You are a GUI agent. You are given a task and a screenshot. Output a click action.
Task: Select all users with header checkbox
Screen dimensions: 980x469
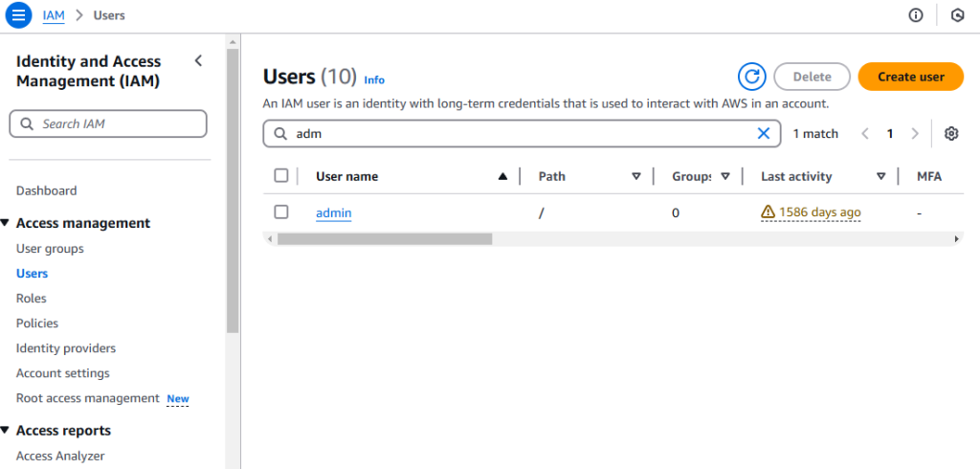[x=281, y=176]
